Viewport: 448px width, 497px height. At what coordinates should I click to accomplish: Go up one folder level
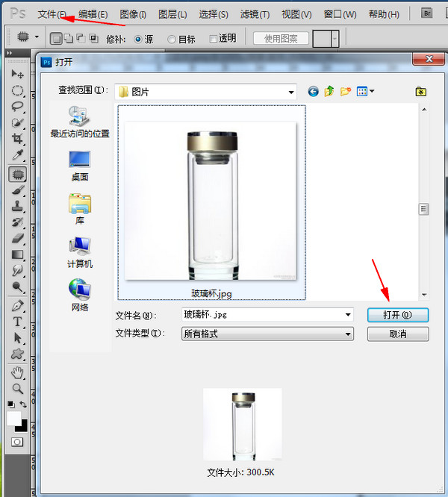(329, 92)
